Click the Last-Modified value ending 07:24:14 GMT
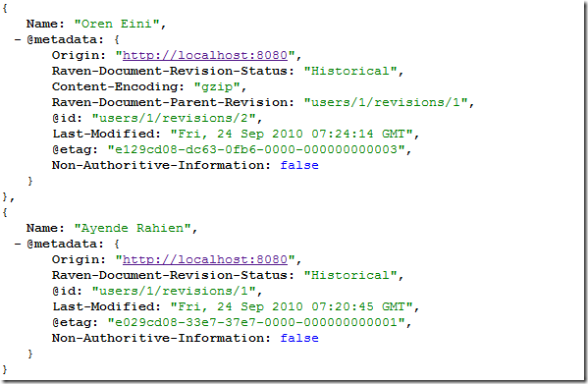Screen dimensions: 588x384 (x=292, y=134)
